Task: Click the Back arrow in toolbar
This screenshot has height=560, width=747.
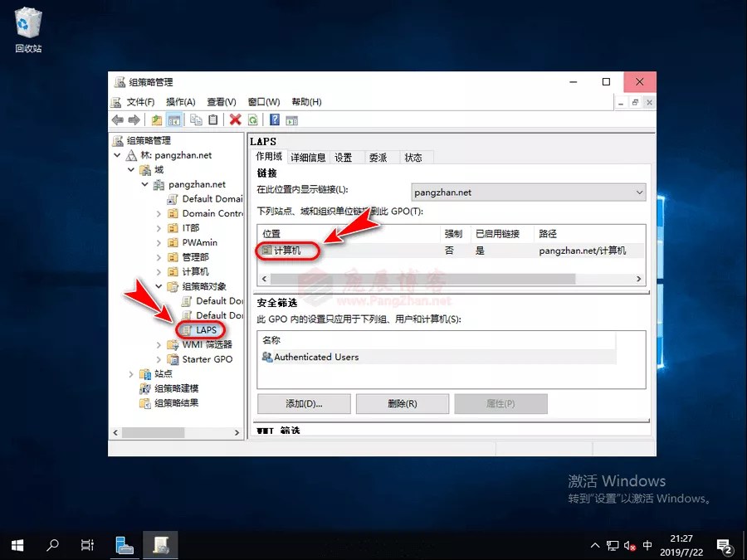Action: [x=118, y=120]
